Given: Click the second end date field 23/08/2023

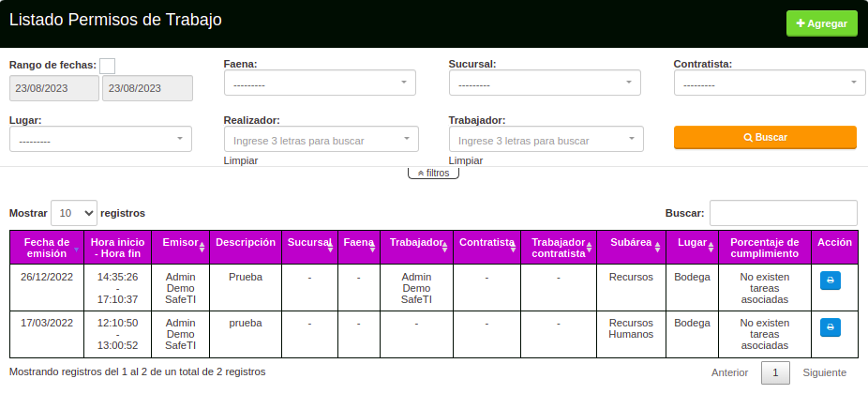Looking at the screenshot, I should [147, 88].
